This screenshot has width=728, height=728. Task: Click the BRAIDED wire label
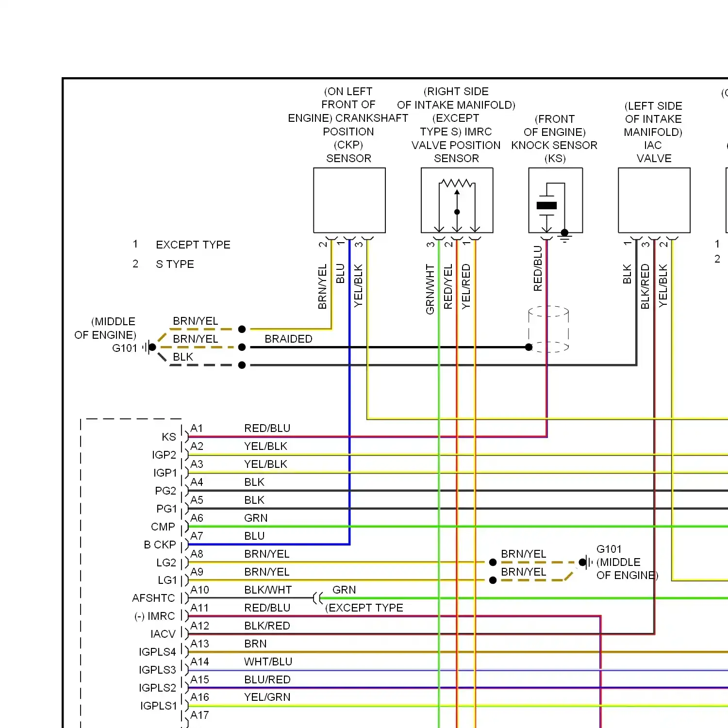pos(288,339)
